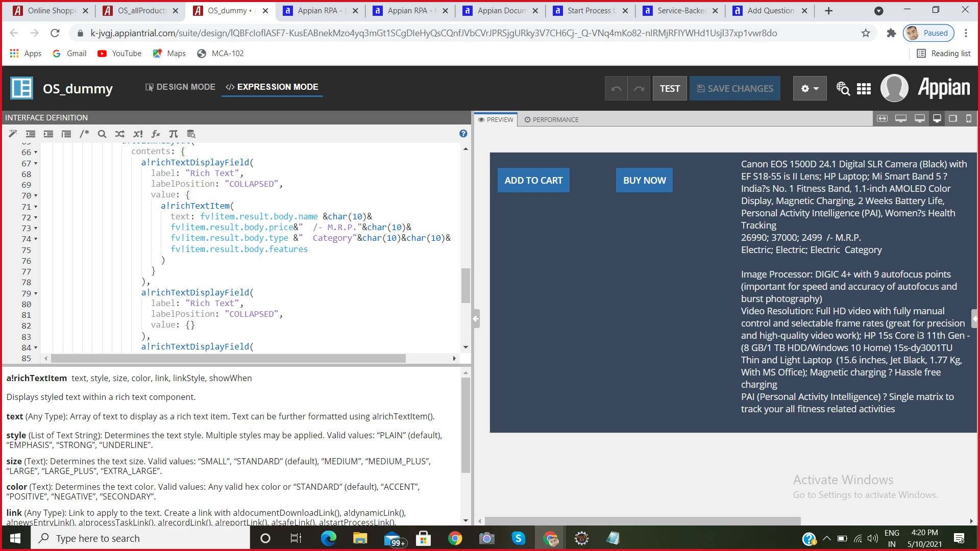
Task: Collapse code fold at line 66
Action: (36, 153)
